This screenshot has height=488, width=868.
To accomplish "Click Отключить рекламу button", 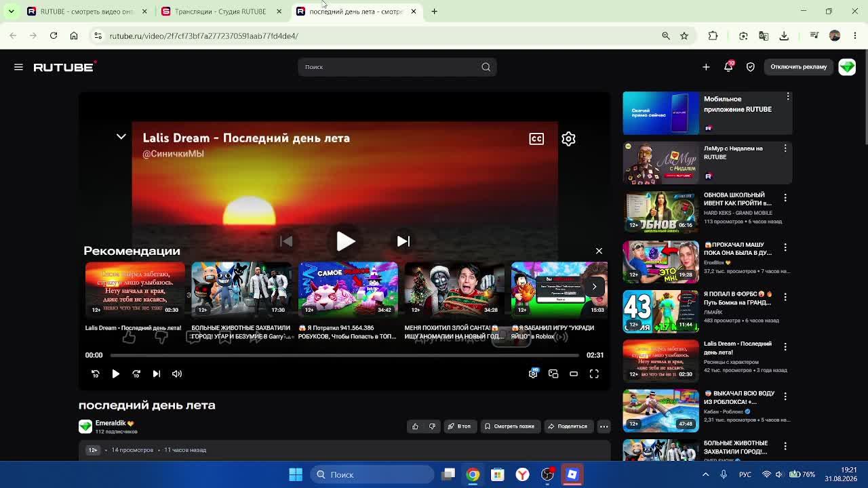I will [799, 67].
